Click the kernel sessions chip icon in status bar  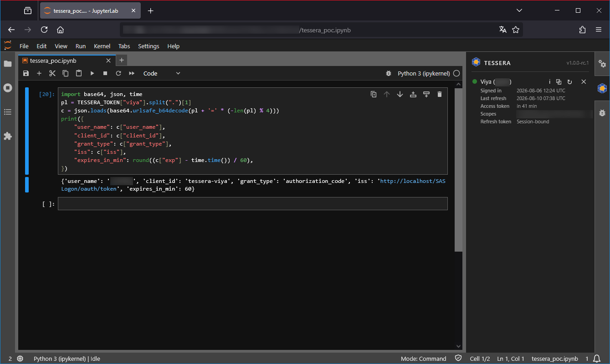20,359
